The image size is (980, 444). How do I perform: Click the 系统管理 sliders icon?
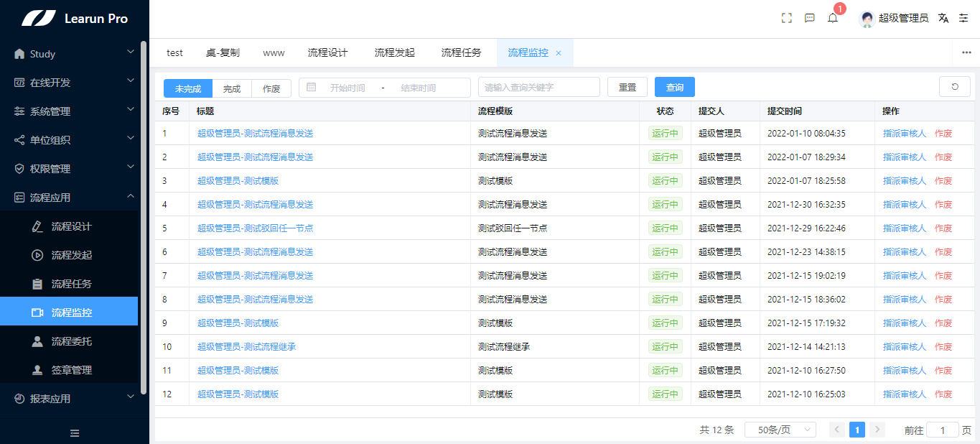(x=19, y=111)
